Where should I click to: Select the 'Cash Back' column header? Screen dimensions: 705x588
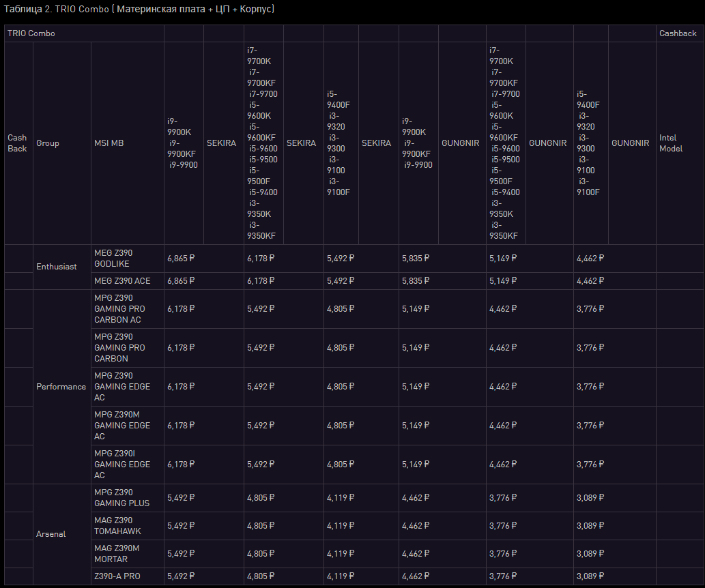[17, 143]
